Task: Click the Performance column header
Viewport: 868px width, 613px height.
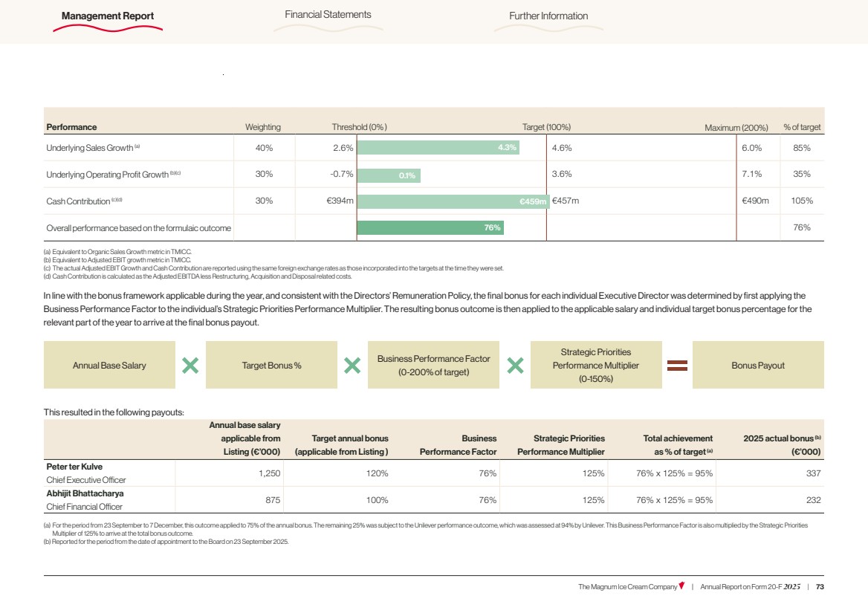Action: point(71,127)
